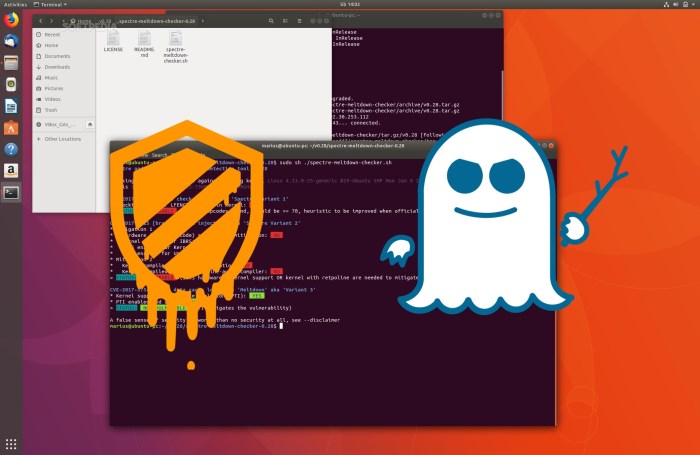The image size is (700, 455).
Task: Open Ubuntu Software from the dock
Action: coord(11,128)
